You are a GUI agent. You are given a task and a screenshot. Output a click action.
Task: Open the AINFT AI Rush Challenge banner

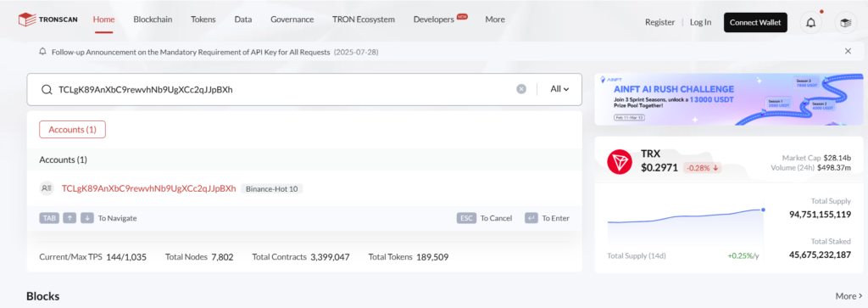[728, 99]
